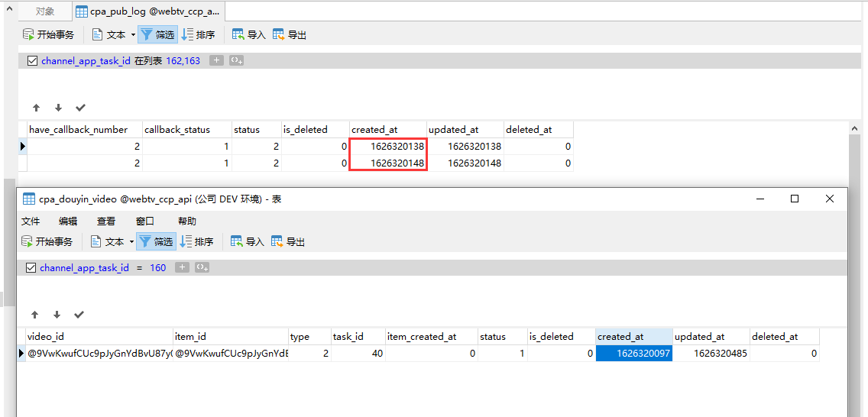The image size is (868, 417).
Task: Move filter up arrow in cpa_douyin_video
Action: click(35, 315)
